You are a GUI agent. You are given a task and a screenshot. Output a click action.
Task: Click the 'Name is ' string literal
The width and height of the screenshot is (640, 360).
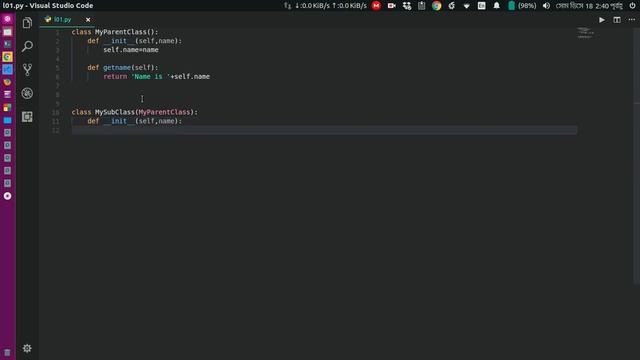[x=150, y=77]
